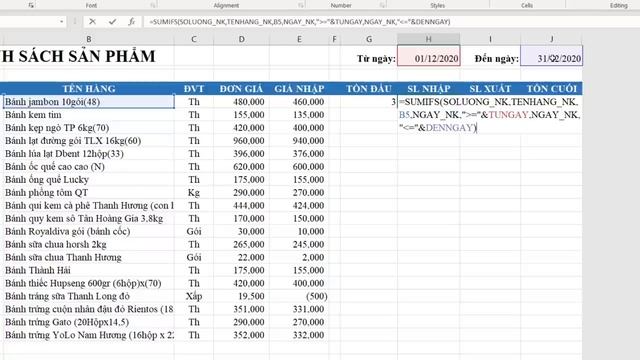Select cell 'Bánh trứng cuộn nhân đậu đỏ Rientos'
640x360 pixels.
pyautogui.click(x=89, y=309)
